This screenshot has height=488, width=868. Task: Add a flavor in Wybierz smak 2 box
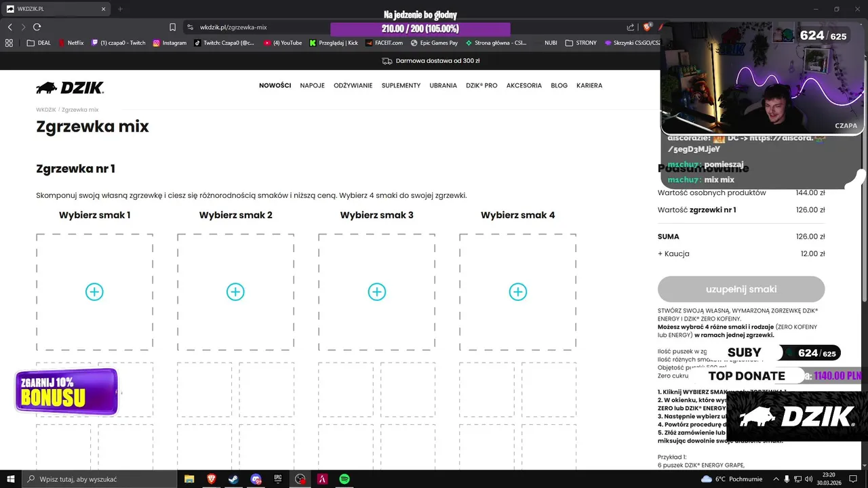pyautogui.click(x=235, y=291)
